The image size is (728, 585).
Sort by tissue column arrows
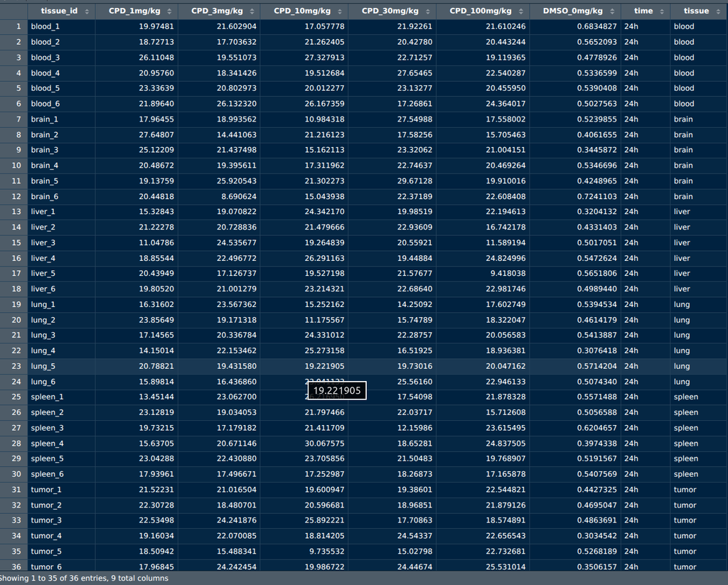[x=718, y=11]
